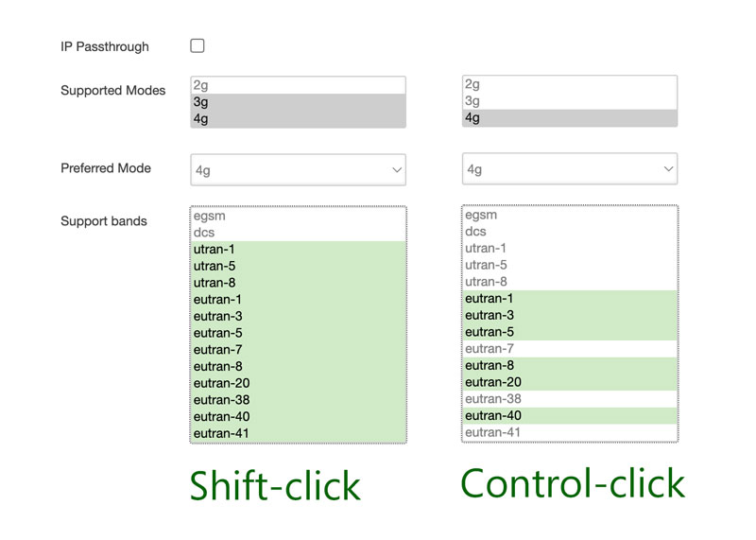Enable the IP Passthrough checkbox
Screen dimensions: 756x540
[198, 45]
